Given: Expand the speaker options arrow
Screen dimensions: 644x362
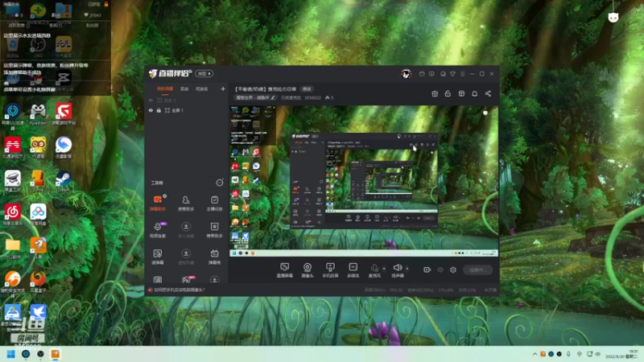Looking at the screenshot, I should pyautogui.click(x=407, y=269).
